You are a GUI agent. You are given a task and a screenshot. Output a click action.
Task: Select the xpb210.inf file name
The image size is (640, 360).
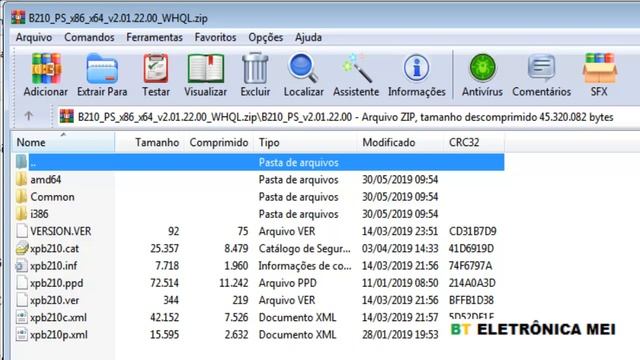(x=53, y=266)
